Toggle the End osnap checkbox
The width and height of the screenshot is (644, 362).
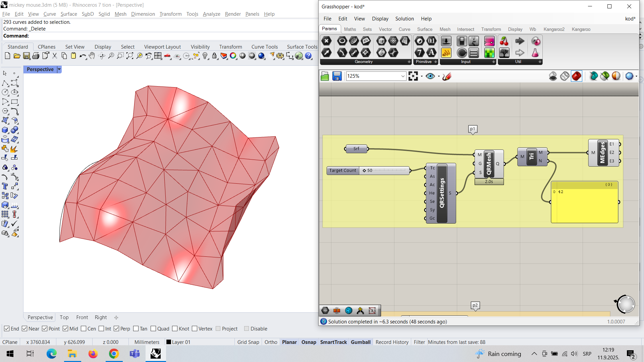(7, 328)
